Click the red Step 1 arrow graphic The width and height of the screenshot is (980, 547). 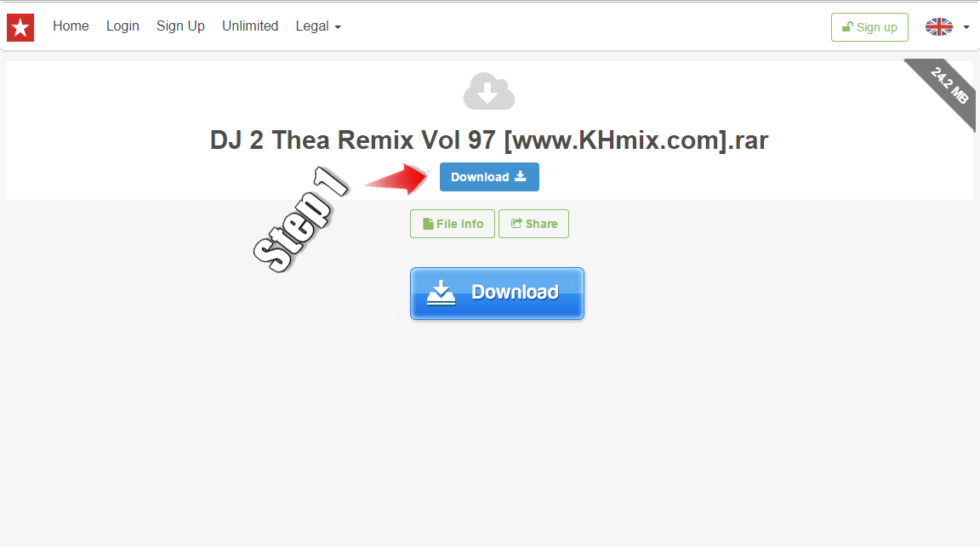coord(397,179)
